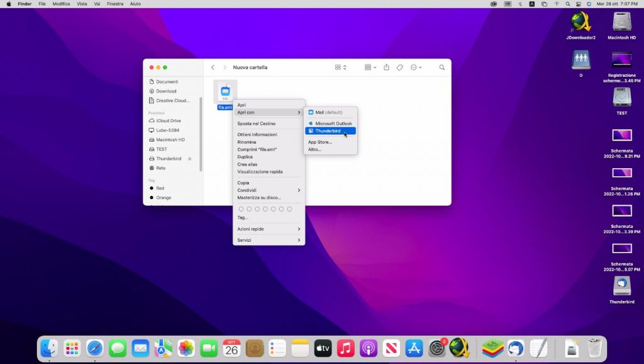Open the group-by dropdown in Finder toolbar
Image resolution: width=644 pixels, height=364 pixels.
pos(370,67)
